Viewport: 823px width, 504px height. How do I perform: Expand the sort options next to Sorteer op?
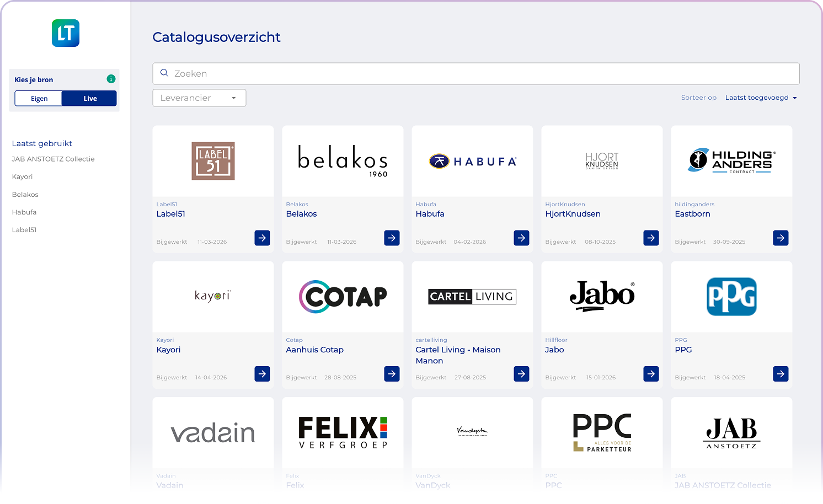761,98
